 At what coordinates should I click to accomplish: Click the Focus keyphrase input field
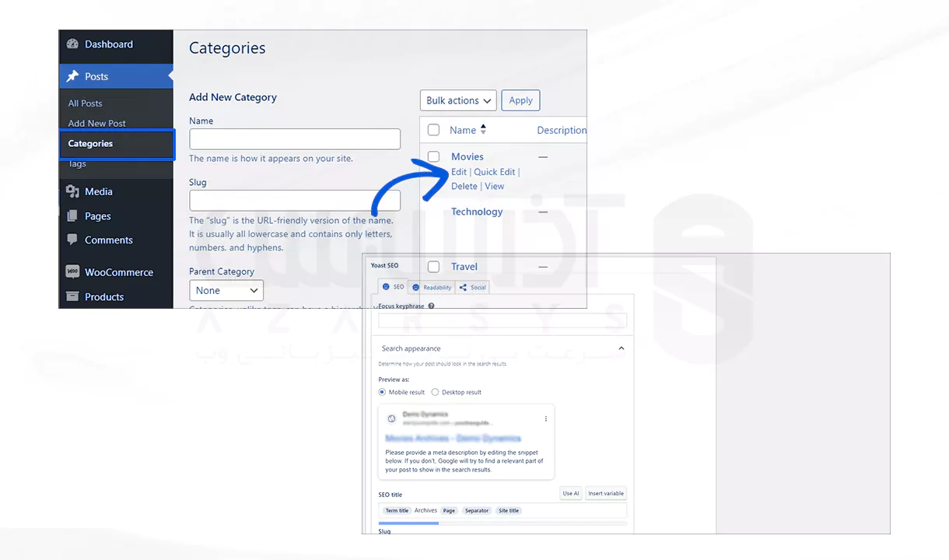pyautogui.click(x=503, y=320)
